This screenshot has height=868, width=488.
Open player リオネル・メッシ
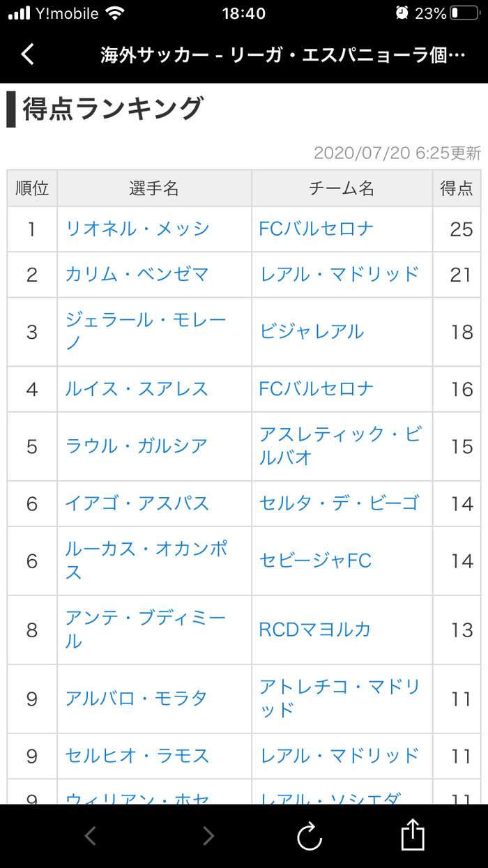pyautogui.click(x=137, y=229)
